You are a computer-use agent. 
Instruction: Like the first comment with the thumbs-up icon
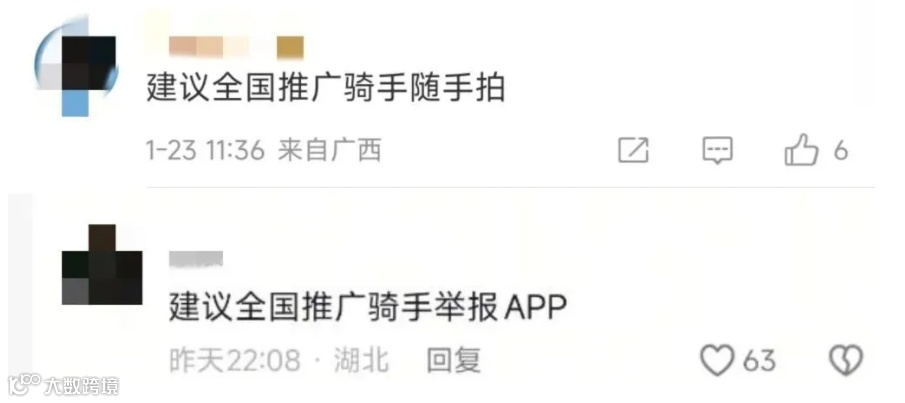(801, 151)
